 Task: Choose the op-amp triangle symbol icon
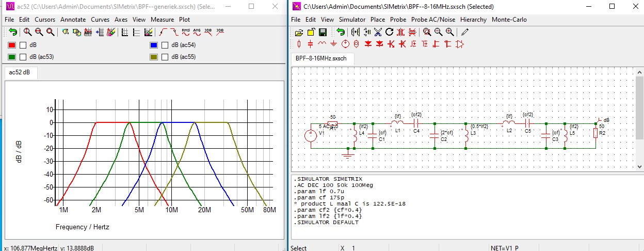pos(460,44)
